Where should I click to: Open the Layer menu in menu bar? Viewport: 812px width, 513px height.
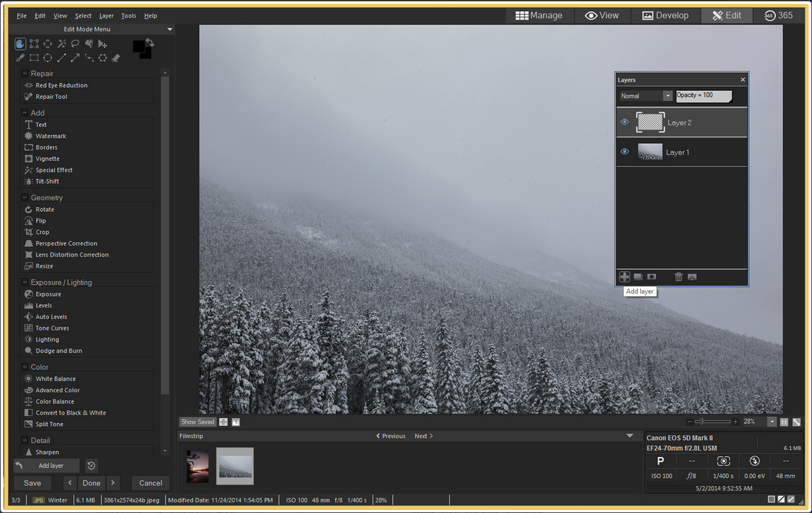click(106, 16)
